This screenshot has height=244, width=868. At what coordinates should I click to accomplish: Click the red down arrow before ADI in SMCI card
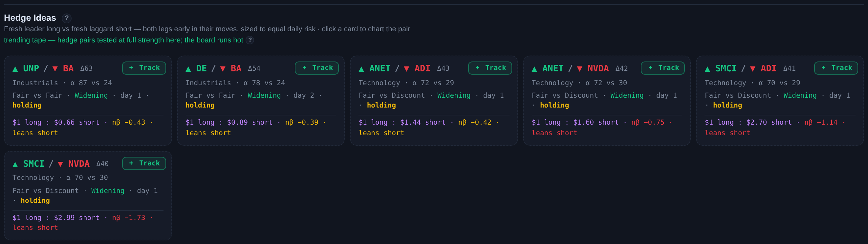click(753, 69)
